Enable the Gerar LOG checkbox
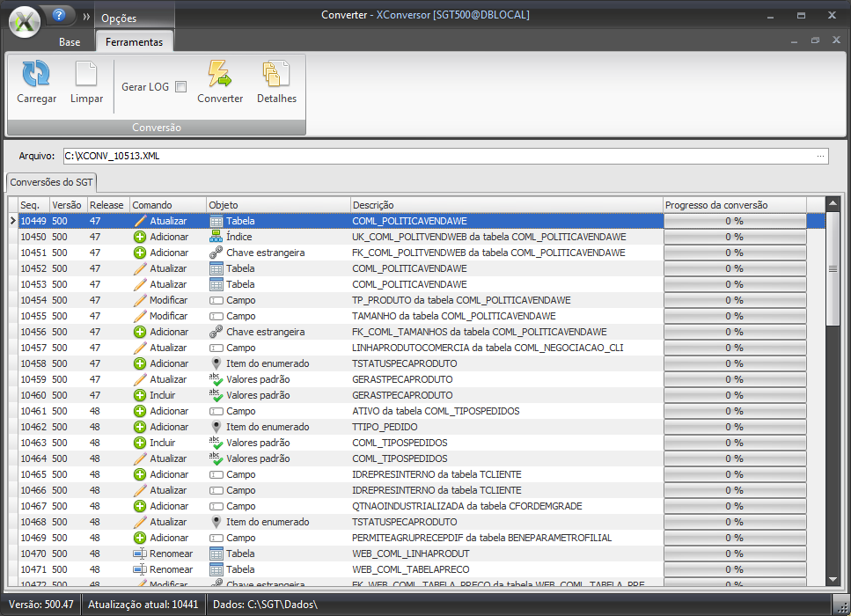Viewport: 851px width, 616px height. click(x=180, y=87)
